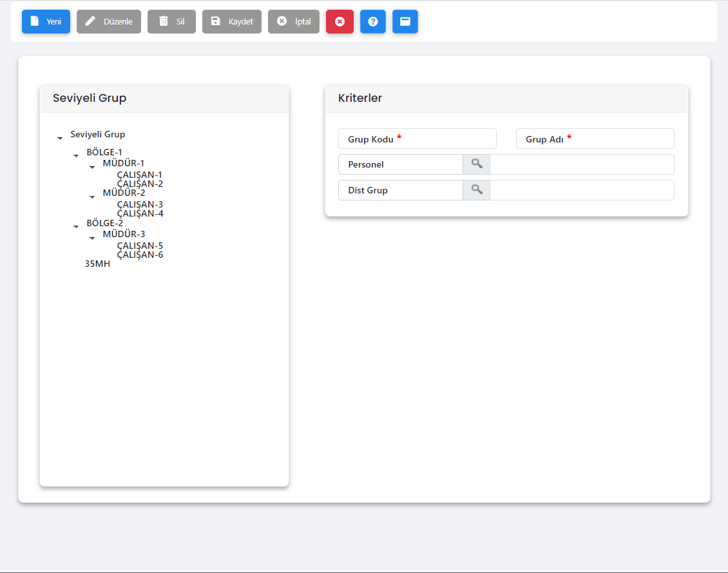This screenshot has height=573, width=728.
Task: Click the Dist Grup code input field
Action: click(x=401, y=190)
